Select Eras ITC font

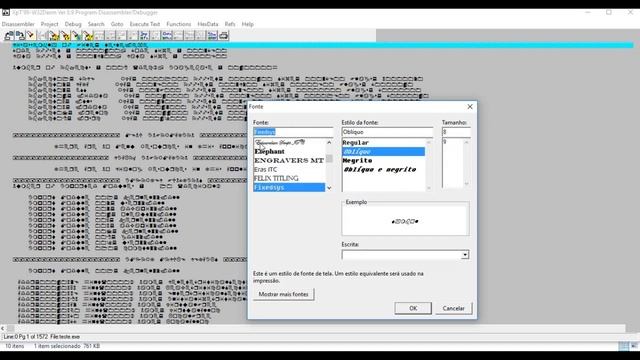coord(289,169)
